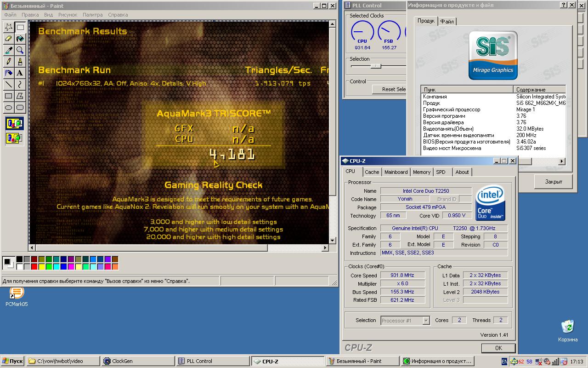Screen dimensions: 588x368
Task: Click right arrow of SiS info list scrollbar
Action: tap(562, 161)
